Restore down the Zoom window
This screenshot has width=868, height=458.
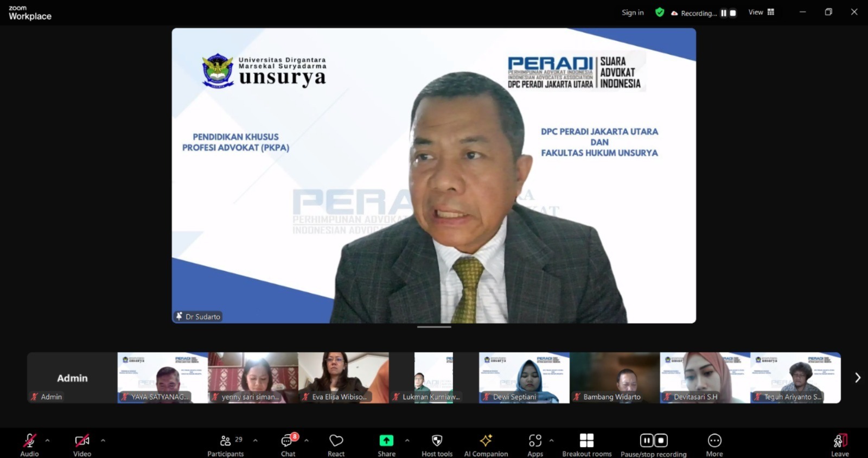tap(828, 12)
